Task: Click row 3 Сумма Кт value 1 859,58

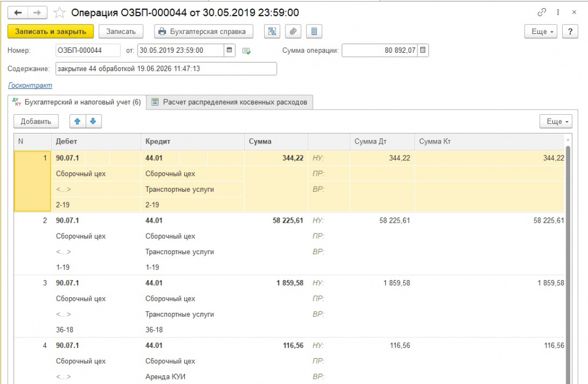Action: [551, 283]
